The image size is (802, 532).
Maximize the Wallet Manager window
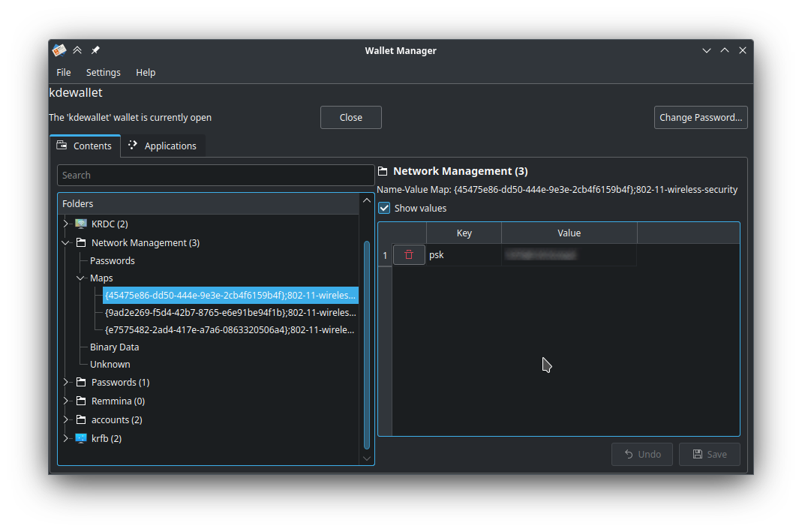pyautogui.click(x=725, y=50)
